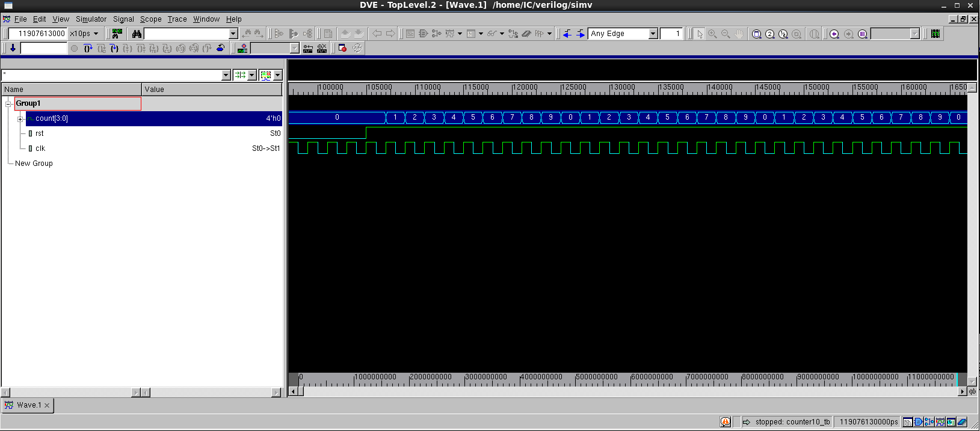Viewport: 980px width, 431px height.
Task: Click the red stop-record icon
Action: [x=342, y=48]
